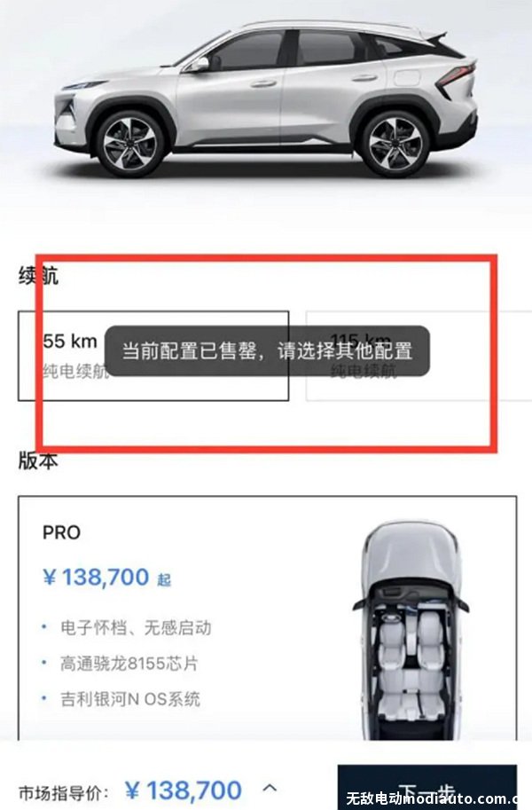Tap the PRO version title text

click(61, 532)
